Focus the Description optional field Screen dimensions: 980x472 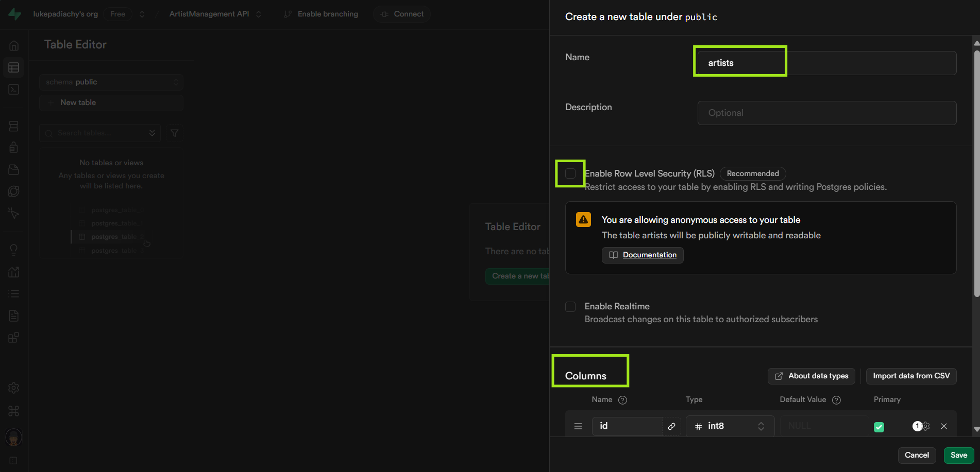[x=827, y=113]
